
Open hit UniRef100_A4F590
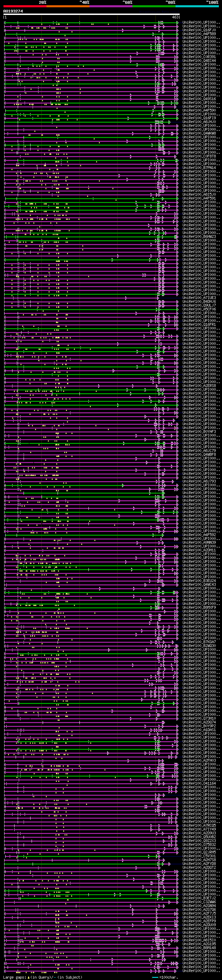pos(199,110)
